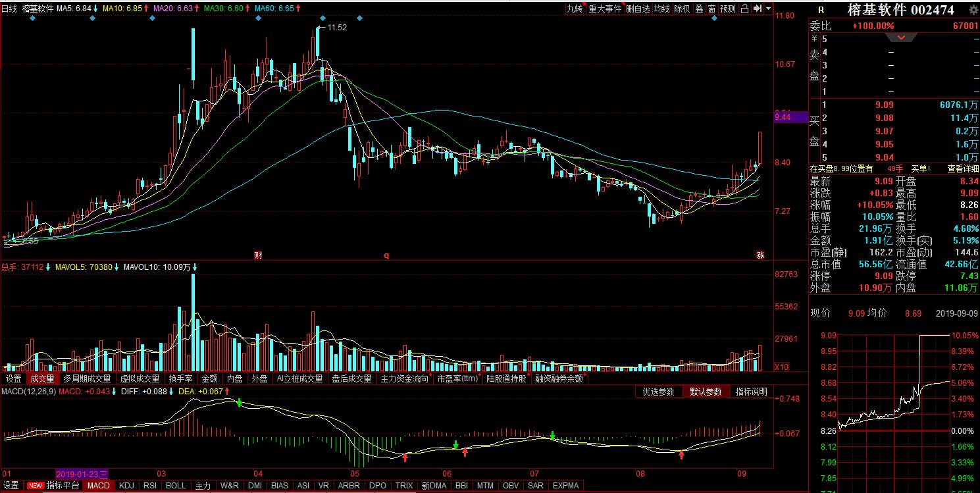Click the 涨 limit-up marker
980x493 pixels.
point(760,255)
